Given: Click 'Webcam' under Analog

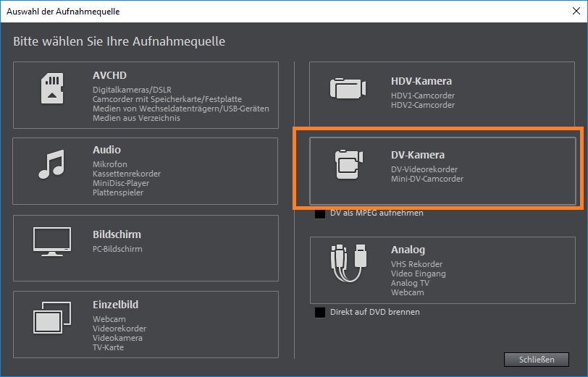Looking at the screenshot, I should click(407, 292).
